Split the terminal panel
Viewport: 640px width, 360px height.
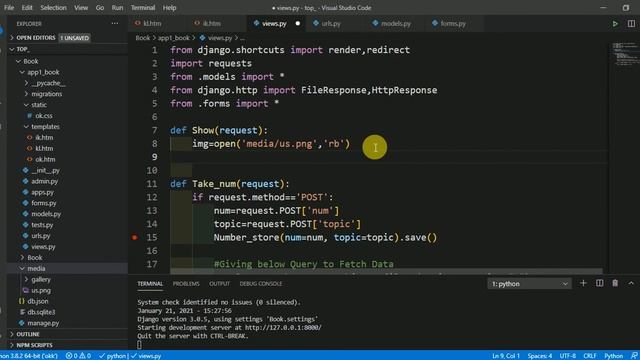(x=599, y=283)
